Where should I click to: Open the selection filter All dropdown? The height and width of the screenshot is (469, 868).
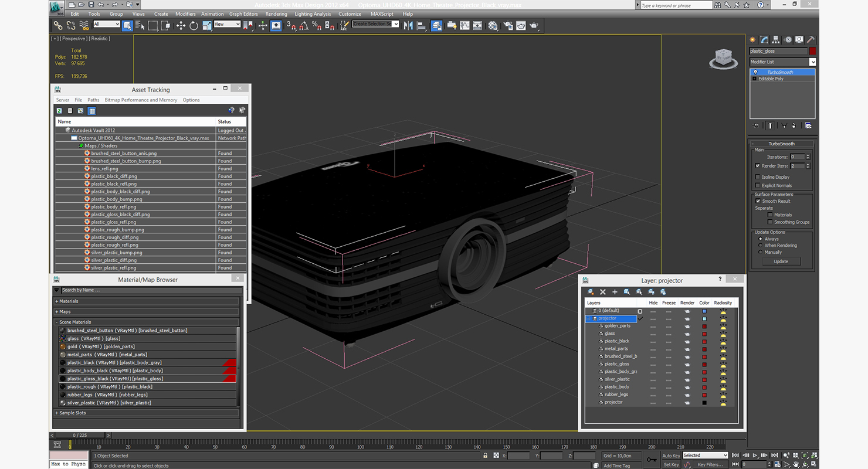tap(106, 24)
